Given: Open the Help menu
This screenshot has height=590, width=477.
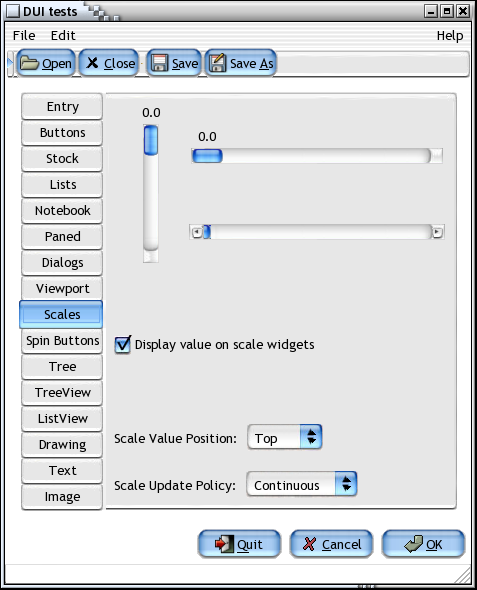Looking at the screenshot, I should [450, 36].
